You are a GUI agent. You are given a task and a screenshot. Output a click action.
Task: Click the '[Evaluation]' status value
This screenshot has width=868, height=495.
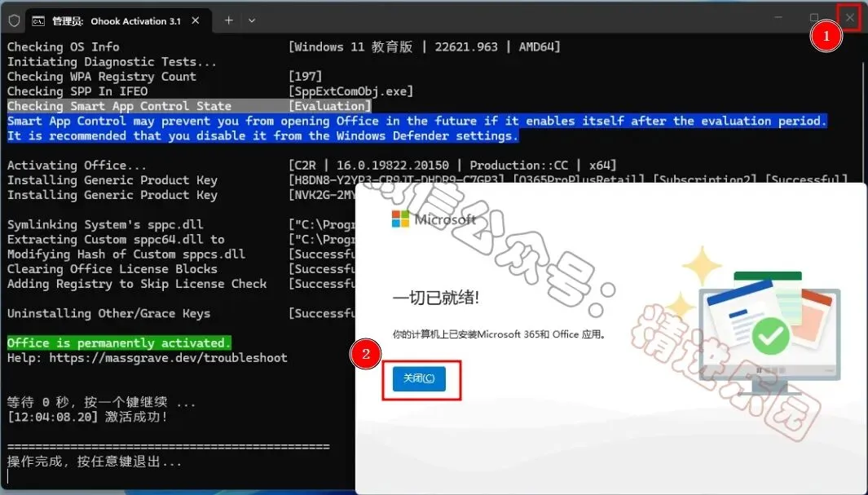(x=330, y=106)
